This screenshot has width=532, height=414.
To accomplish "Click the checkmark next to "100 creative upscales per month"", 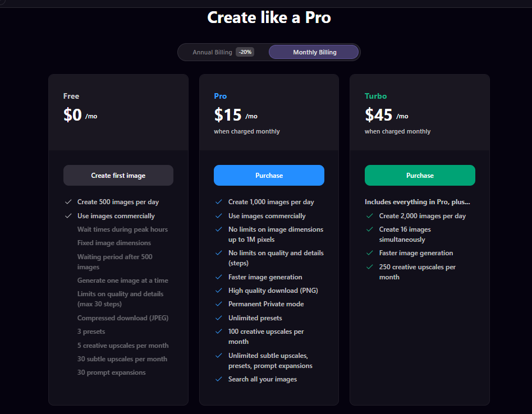I will click(219, 332).
